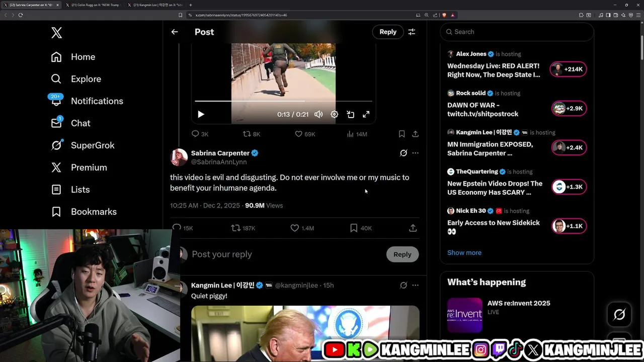Viewport: 644px width, 362px height.
Task: Open video settings gear
Action: coord(335,114)
